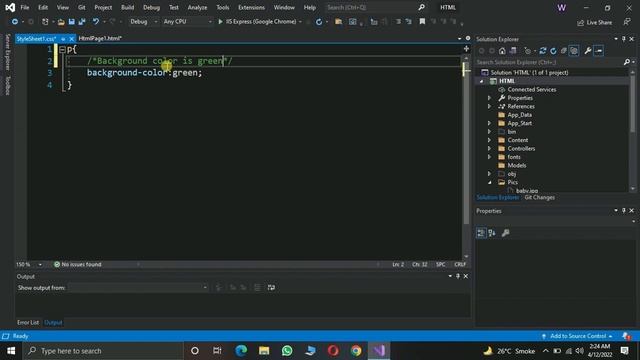Toggle Show All Files in Solution Explorer
Viewport: 640px width, 360px height.
pos(574,51)
